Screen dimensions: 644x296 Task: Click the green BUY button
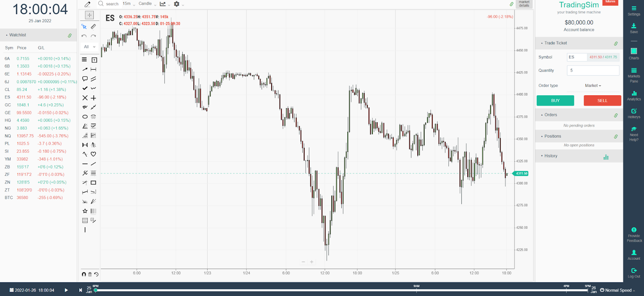click(x=555, y=101)
